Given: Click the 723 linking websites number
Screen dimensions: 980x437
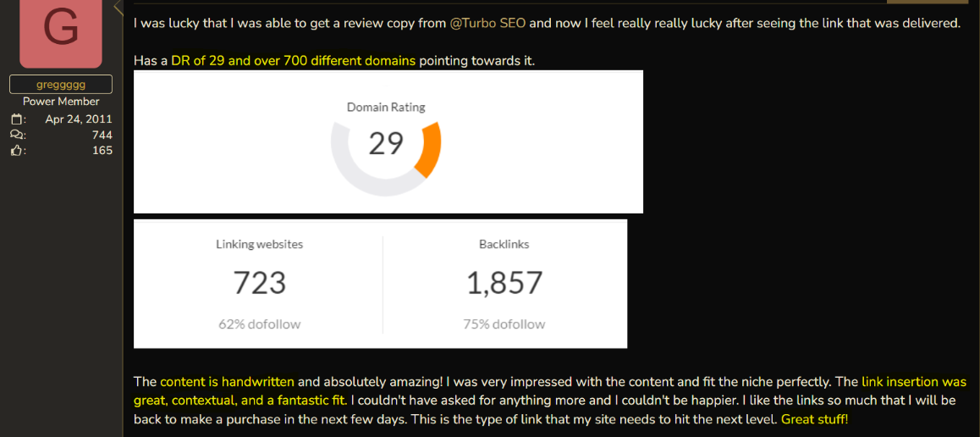Looking at the screenshot, I should coord(259,283).
